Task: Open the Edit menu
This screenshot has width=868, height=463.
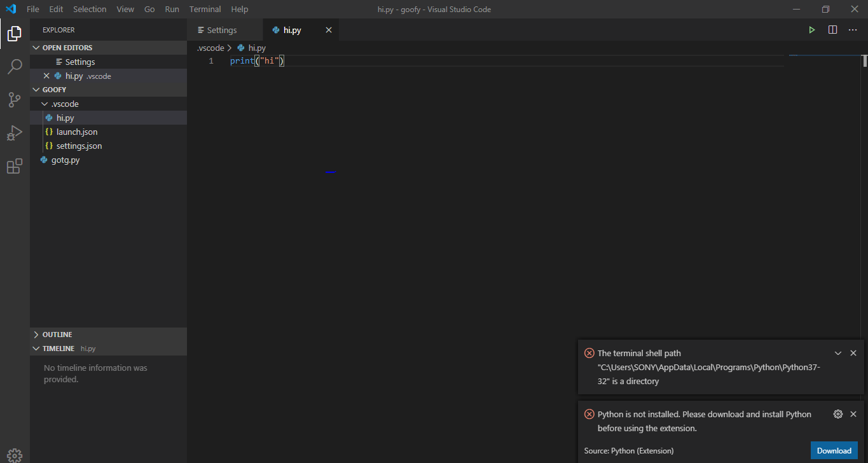Action: pos(56,9)
